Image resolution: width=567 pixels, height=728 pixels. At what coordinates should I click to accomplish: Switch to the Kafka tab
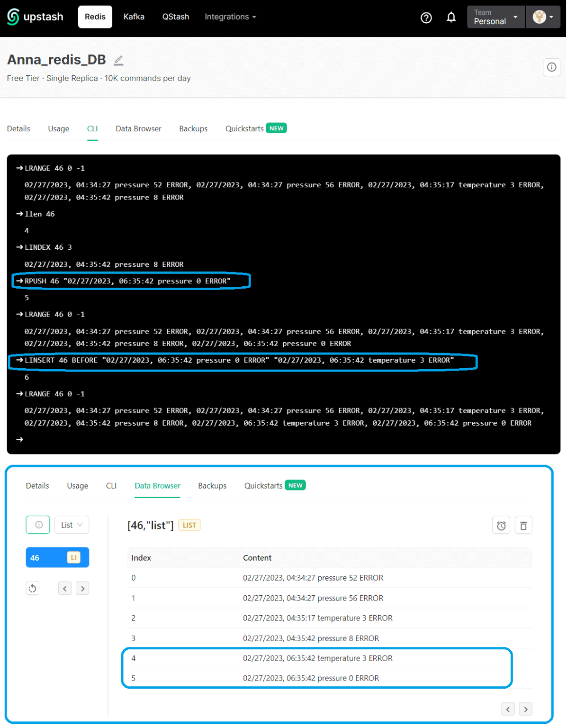[x=134, y=17]
